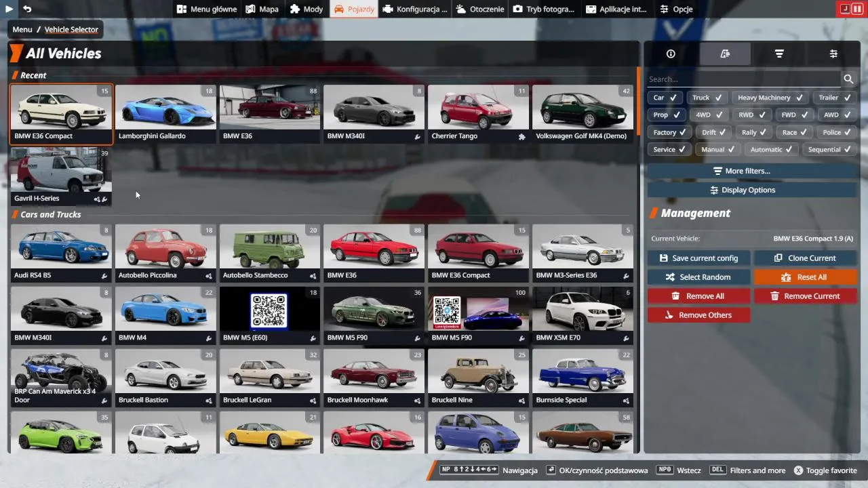Click the config count badge on BMW E36 Compact recent

(x=104, y=91)
